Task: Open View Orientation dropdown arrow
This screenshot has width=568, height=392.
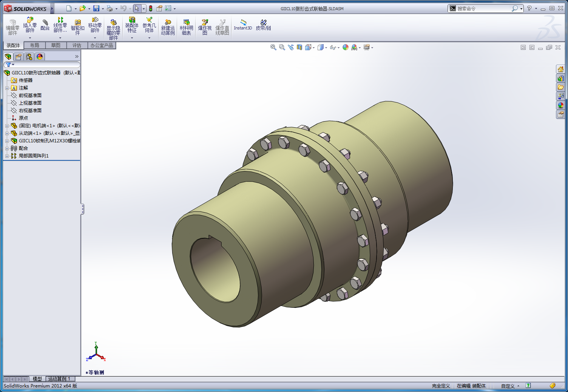Action: (313, 48)
